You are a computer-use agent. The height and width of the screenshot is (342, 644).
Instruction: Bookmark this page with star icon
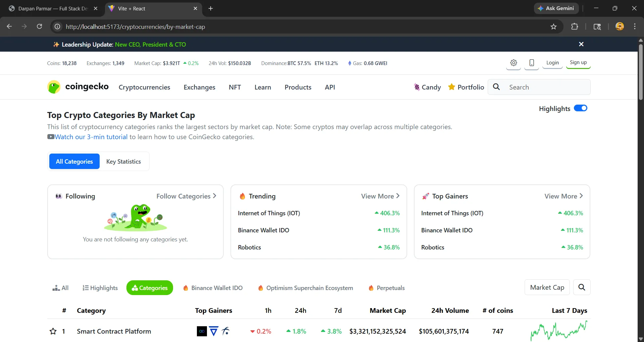pyautogui.click(x=553, y=26)
